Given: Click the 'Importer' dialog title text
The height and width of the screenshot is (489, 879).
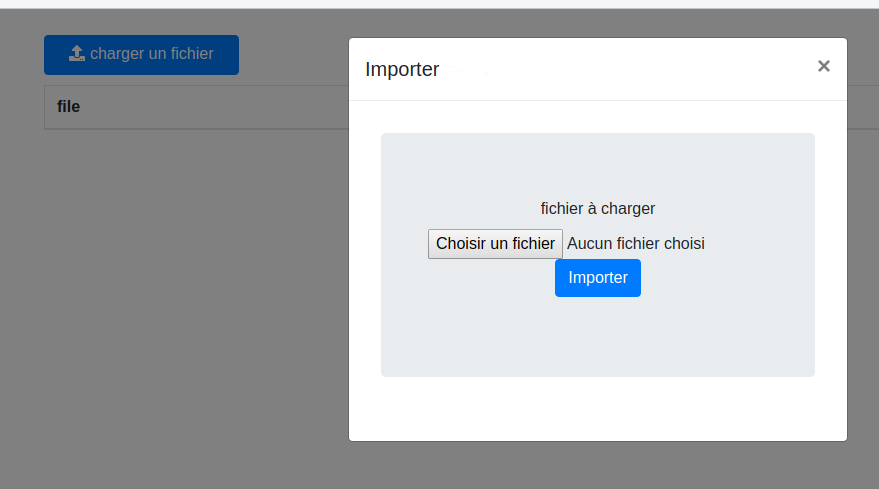Looking at the screenshot, I should pos(402,70).
